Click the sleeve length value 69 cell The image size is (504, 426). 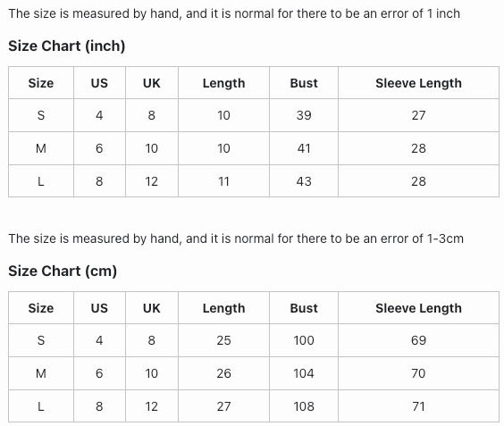(418, 340)
